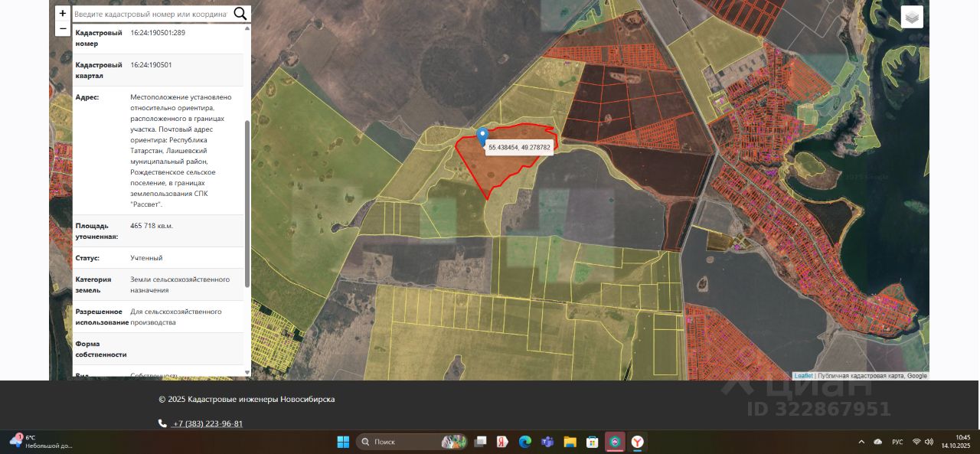980x454 pixels.
Task: Zoom in the map with plus button
Action: pos(63,13)
